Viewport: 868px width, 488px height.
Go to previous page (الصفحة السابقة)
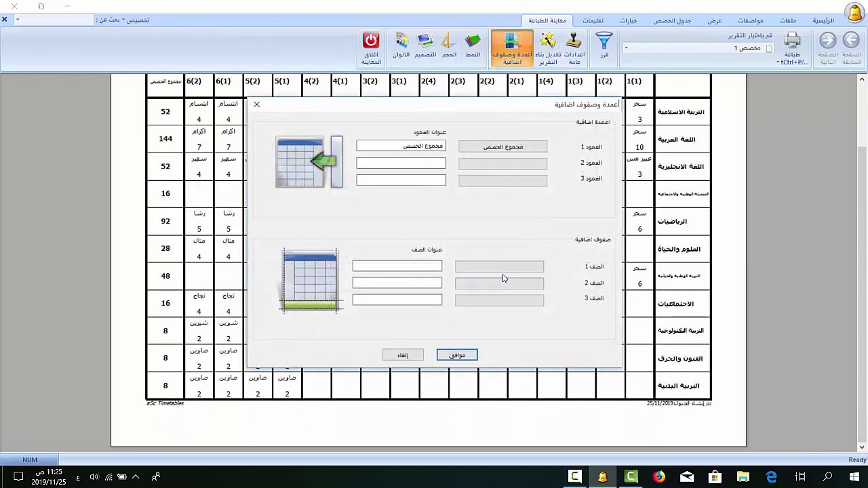(x=851, y=48)
